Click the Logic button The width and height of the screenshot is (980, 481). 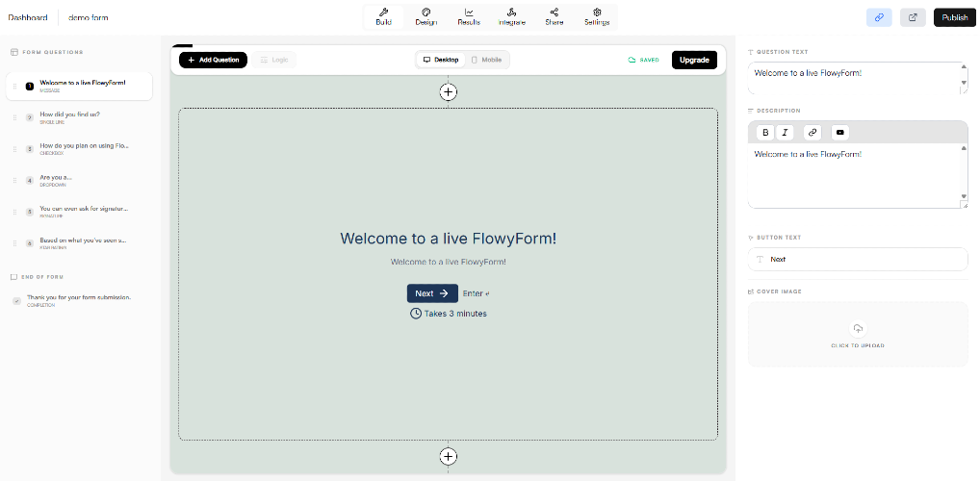point(273,60)
